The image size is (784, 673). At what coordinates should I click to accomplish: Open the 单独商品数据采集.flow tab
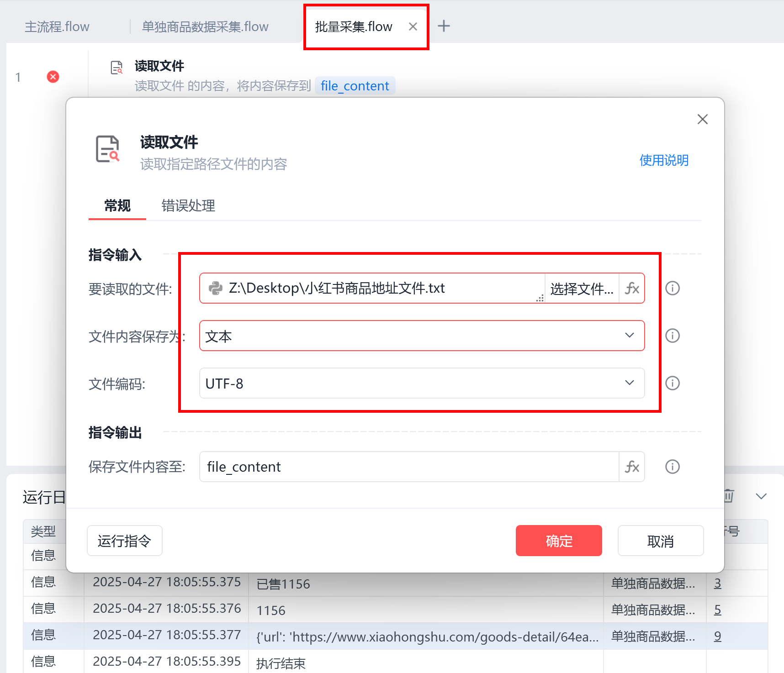pos(205,26)
